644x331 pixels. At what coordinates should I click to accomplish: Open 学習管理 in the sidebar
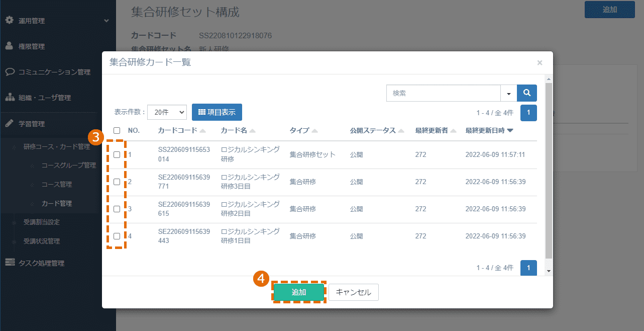(32, 124)
